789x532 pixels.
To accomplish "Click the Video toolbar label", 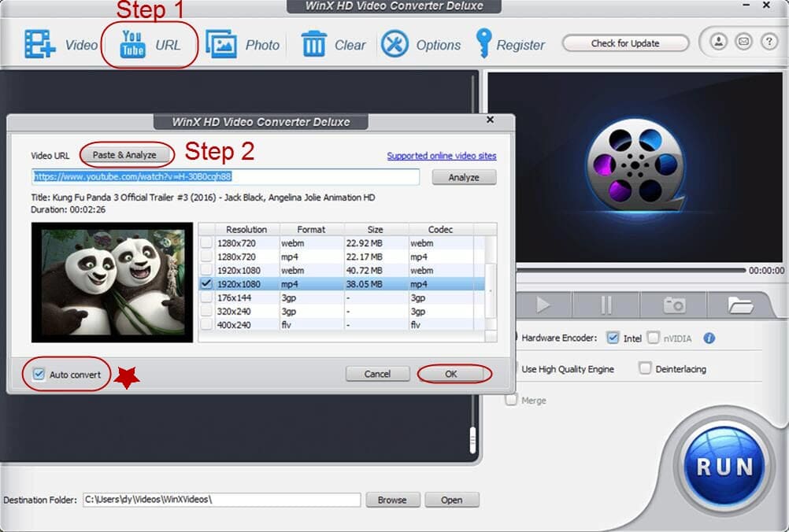I will 82,45.
